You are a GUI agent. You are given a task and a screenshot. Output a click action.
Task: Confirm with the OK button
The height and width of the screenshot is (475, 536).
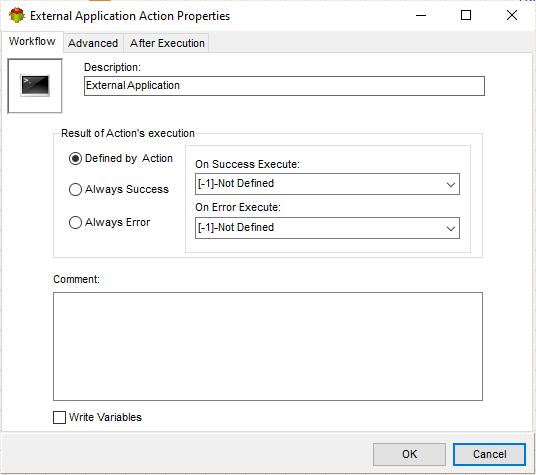point(409,454)
